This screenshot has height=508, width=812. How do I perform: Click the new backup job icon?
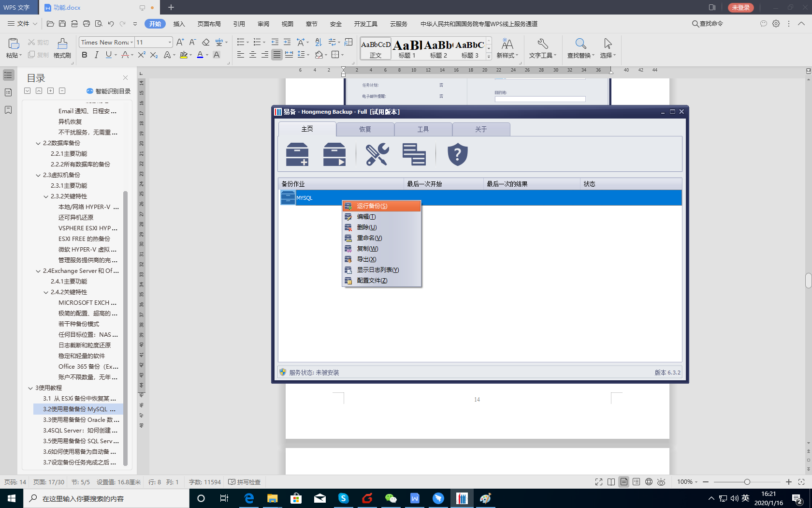tap(297, 154)
